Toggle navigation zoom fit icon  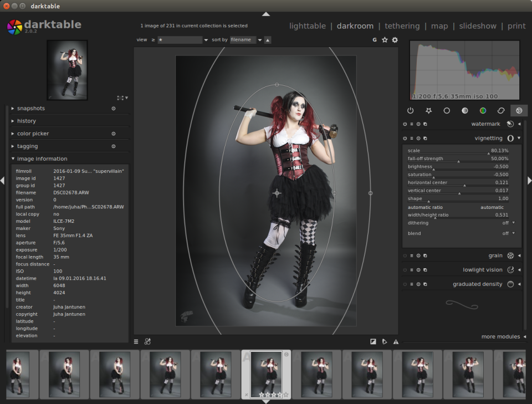coord(120,98)
